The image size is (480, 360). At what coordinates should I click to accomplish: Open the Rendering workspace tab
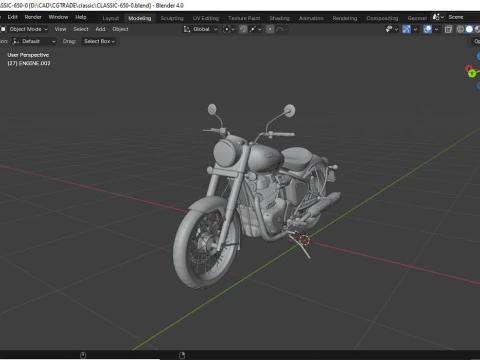[345, 18]
